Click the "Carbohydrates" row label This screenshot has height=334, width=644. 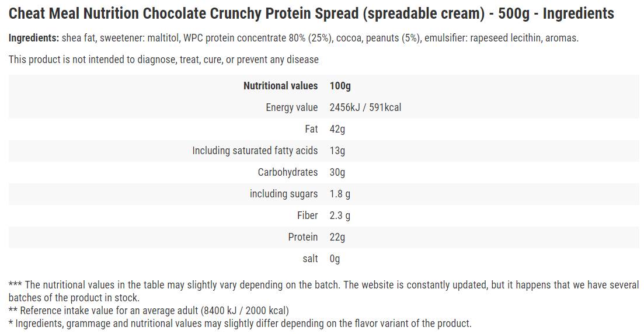(287, 172)
